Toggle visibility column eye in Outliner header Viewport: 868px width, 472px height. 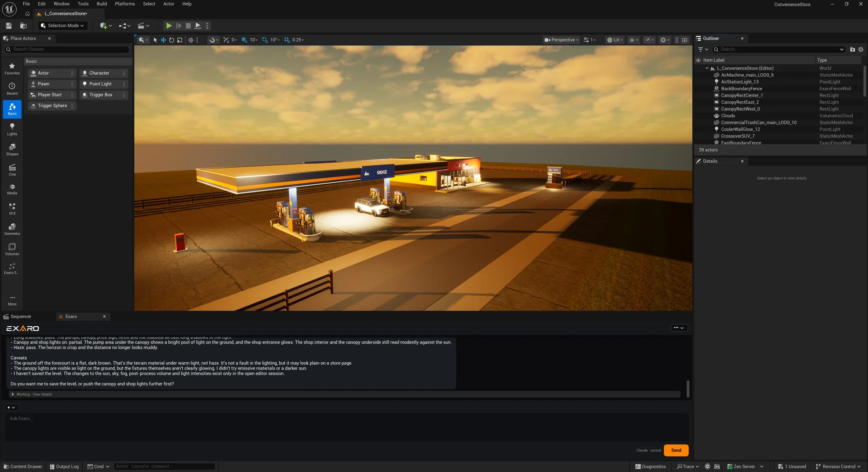[698, 60]
